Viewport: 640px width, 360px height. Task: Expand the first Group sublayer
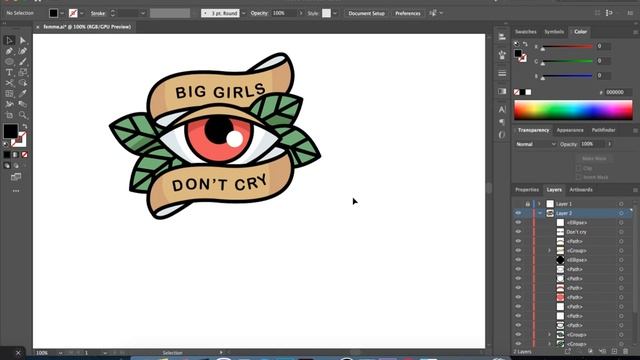coord(549,251)
